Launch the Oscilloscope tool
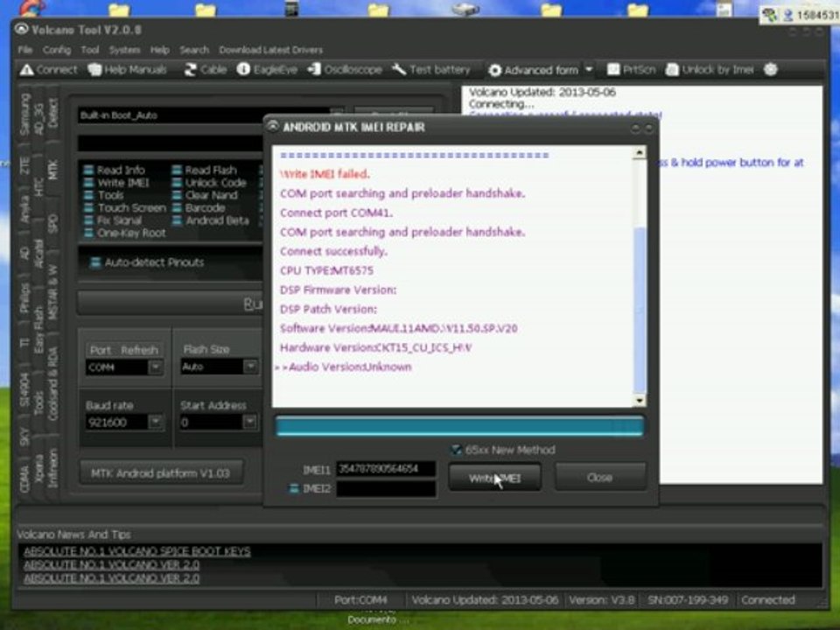Image resolution: width=840 pixels, height=630 pixels. [x=345, y=70]
